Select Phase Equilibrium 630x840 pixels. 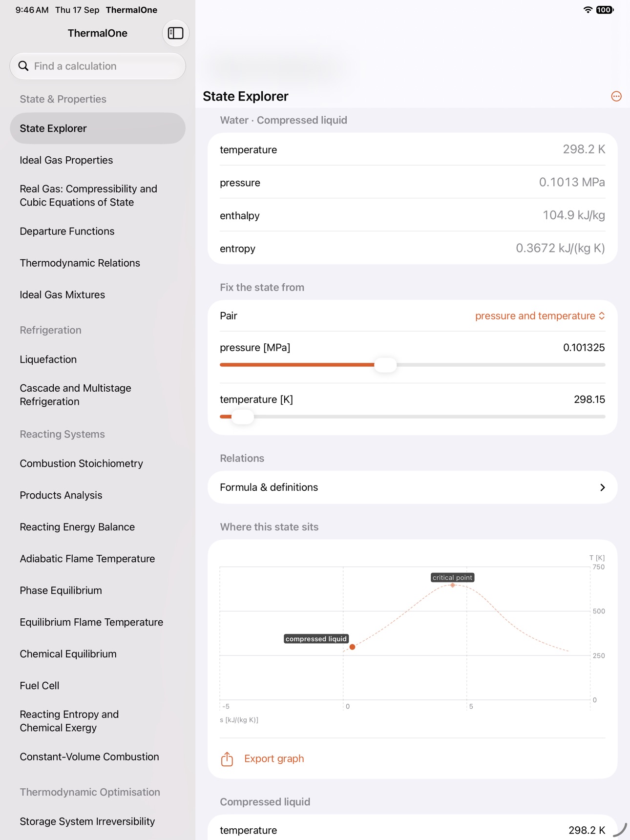point(98,590)
